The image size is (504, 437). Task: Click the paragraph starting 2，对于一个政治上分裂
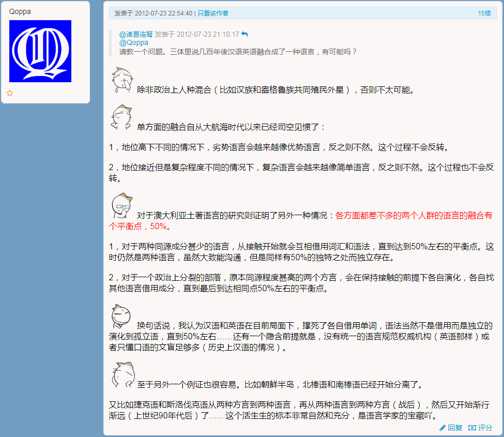click(x=301, y=283)
